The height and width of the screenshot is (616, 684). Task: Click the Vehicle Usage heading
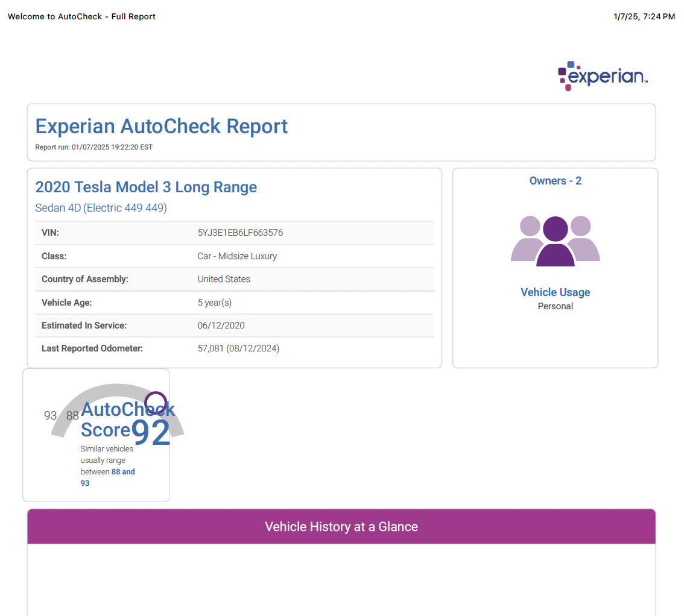click(556, 292)
